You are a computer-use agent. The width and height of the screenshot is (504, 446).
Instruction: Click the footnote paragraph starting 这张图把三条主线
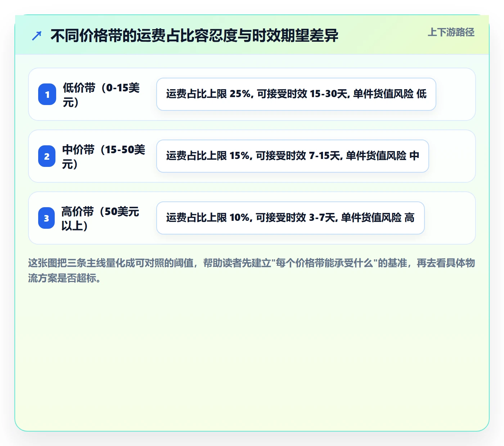click(x=252, y=270)
